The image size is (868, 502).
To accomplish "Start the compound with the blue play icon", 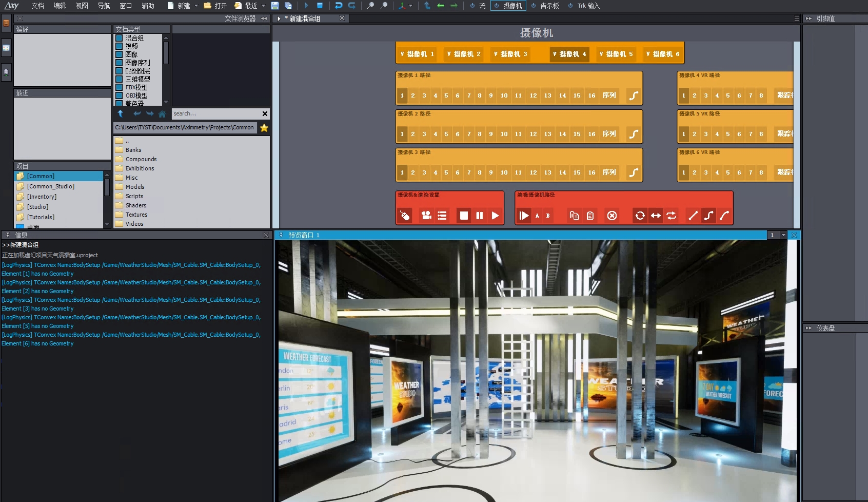I will [x=306, y=6].
